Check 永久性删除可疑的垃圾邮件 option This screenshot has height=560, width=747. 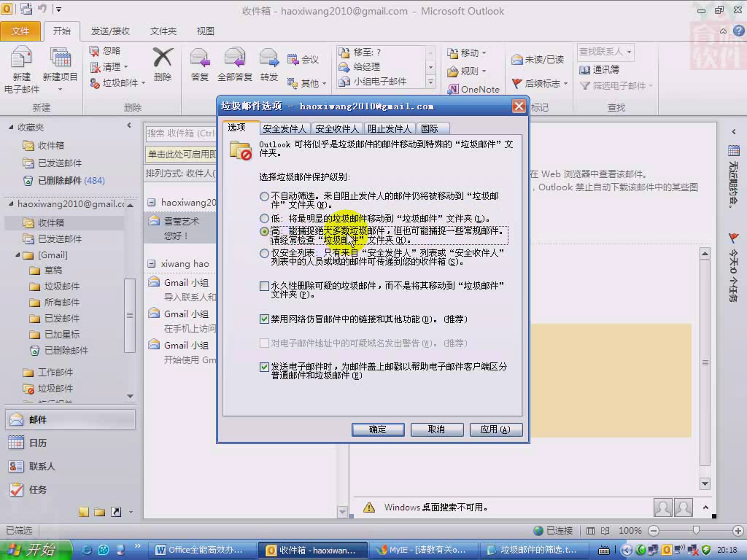click(x=264, y=286)
